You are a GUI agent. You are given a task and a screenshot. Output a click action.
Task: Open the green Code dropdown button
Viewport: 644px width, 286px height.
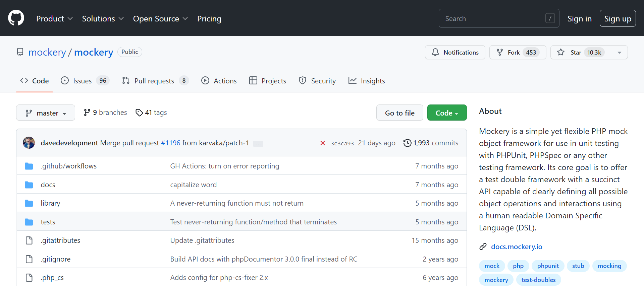pyautogui.click(x=447, y=113)
